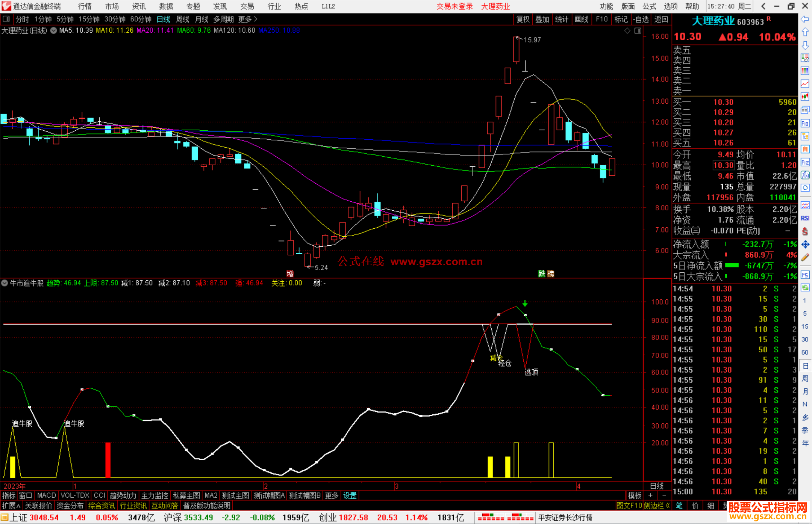812x524 pixels.
Task: Select the pencil drawing tool icon
Action: pyautogui.click(x=805, y=257)
